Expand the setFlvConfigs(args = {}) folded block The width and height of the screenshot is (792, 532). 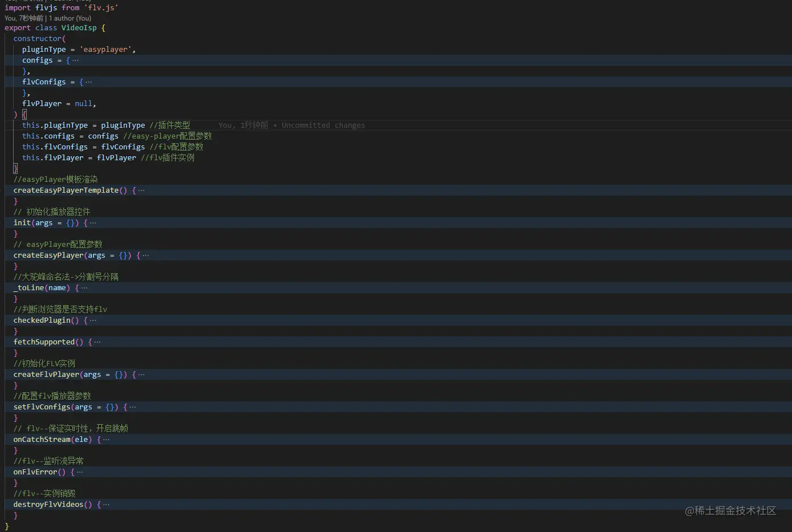click(x=133, y=407)
